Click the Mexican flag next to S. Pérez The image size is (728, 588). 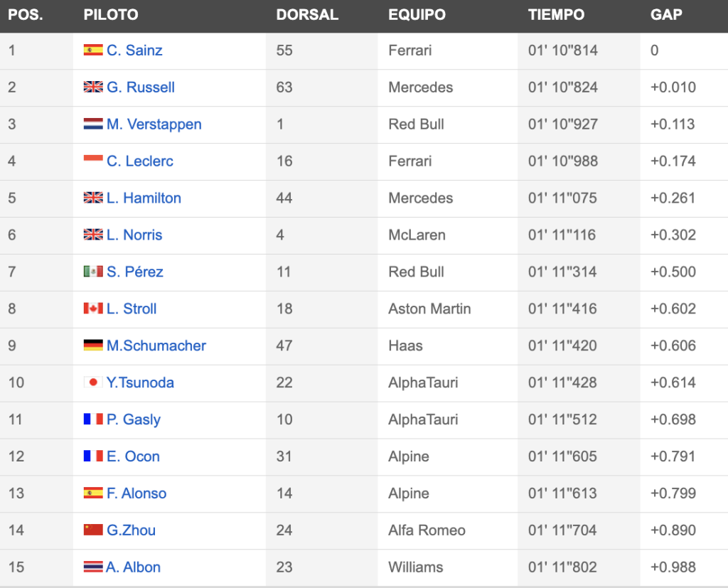coord(93,271)
